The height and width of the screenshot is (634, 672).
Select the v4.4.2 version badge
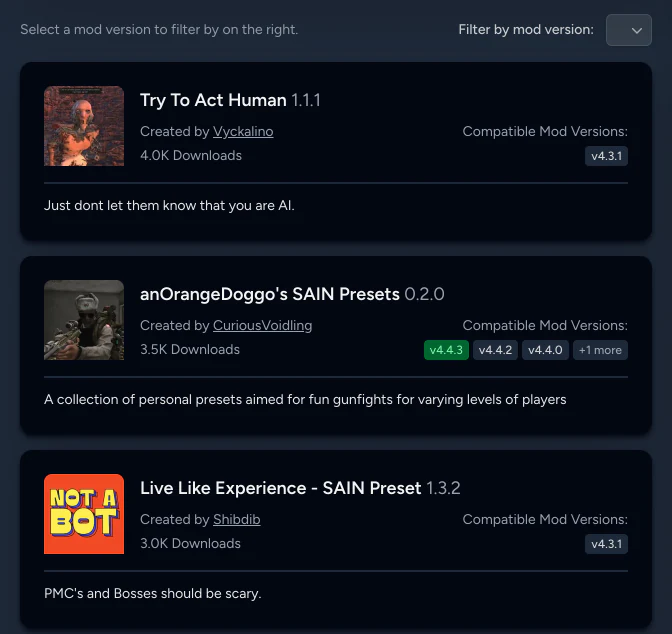(495, 350)
